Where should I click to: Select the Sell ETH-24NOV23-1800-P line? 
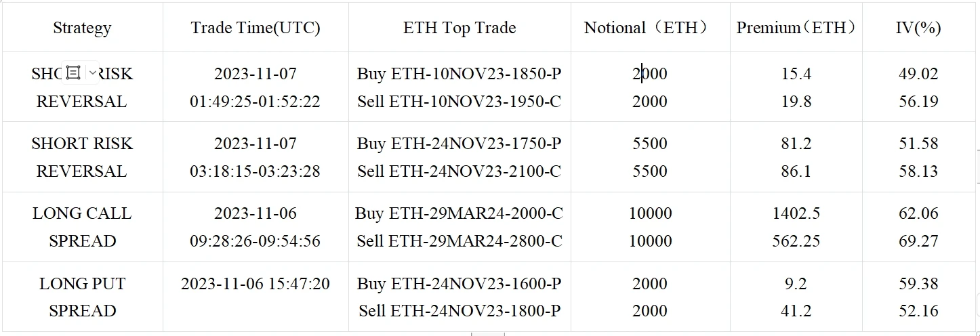tap(460, 311)
